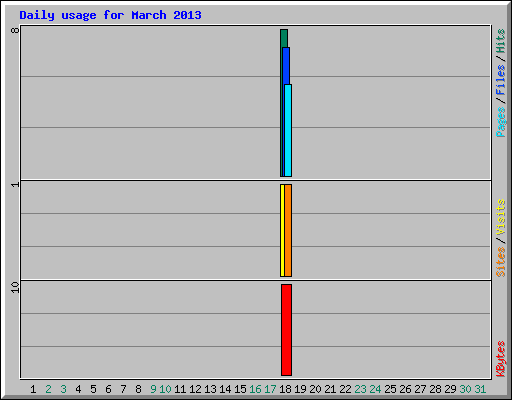Click day 31 on the x-axis
The image size is (512, 400).
click(x=480, y=389)
